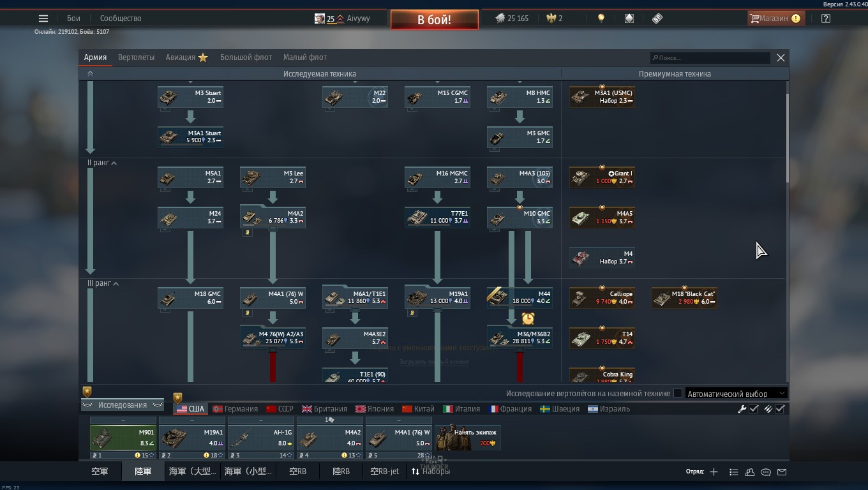Select the M10 GMC tank destroyer
The height and width of the screenshot is (490, 868).
tap(520, 218)
